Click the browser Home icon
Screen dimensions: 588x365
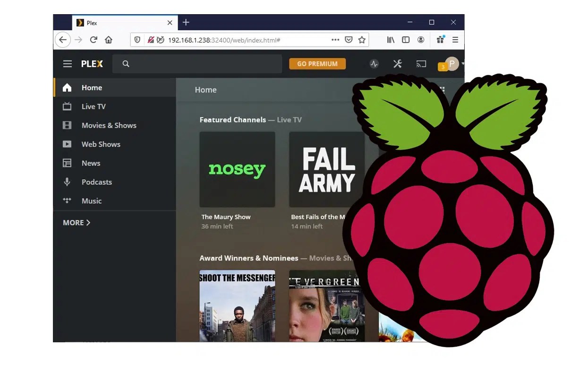click(x=109, y=40)
